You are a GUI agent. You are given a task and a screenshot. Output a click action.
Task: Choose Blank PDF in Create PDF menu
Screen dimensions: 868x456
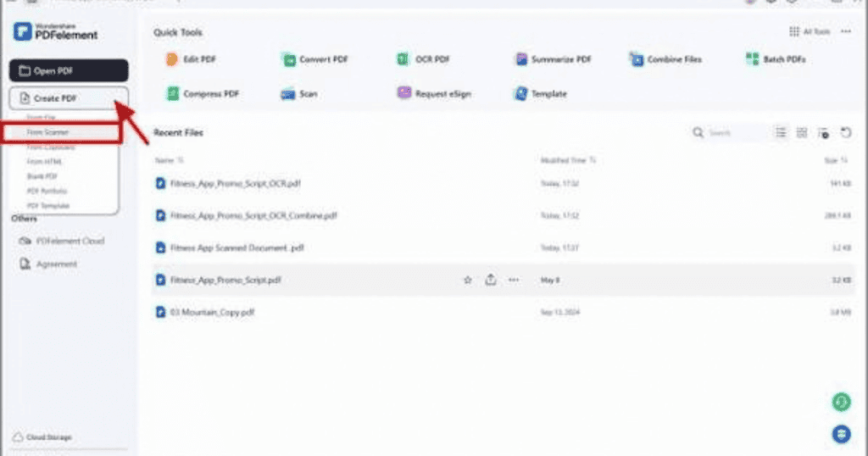point(42,176)
